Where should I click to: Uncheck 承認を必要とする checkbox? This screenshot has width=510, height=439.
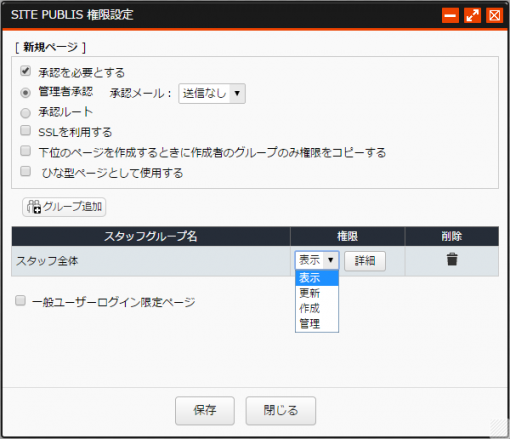pyautogui.click(x=26, y=71)
